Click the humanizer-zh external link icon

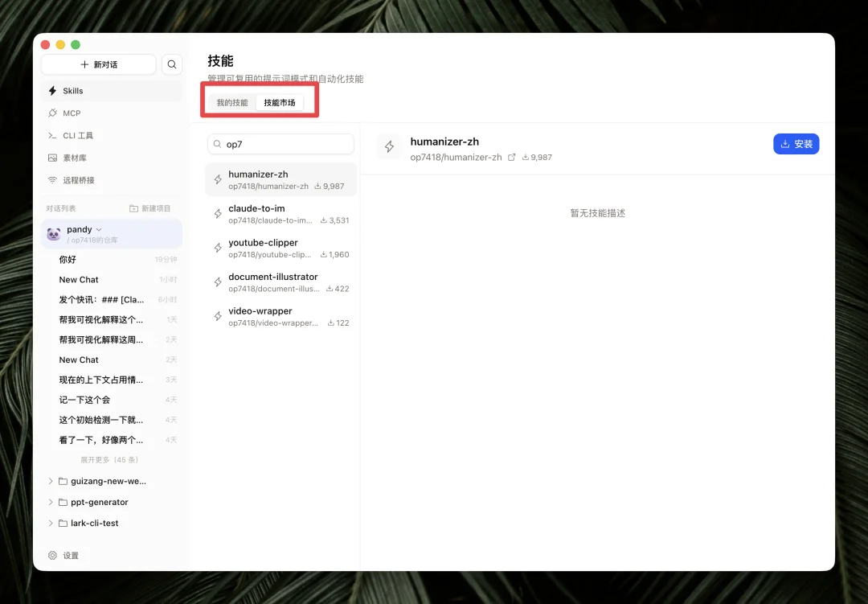pyautogui.click(x=512, y=157)
